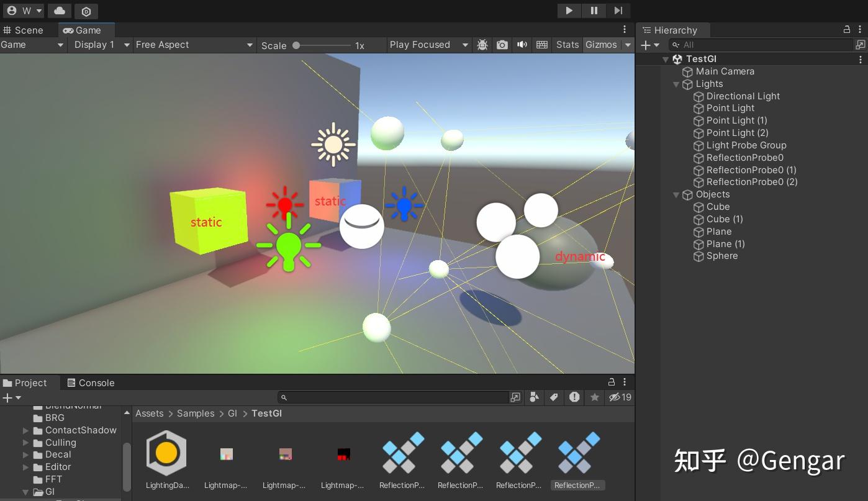Open the Game view mode dropdown
Image resolution: width=868 pixels, height=501 pixels.
pos(33,45)
